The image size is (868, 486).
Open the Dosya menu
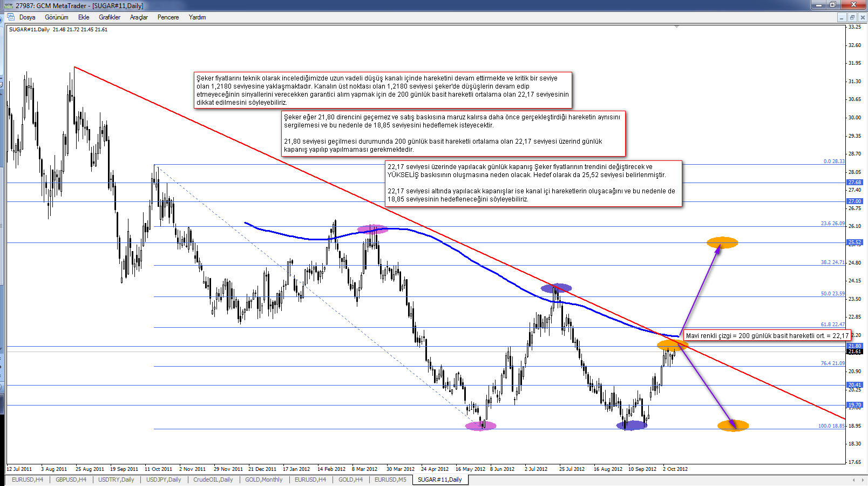27,17
